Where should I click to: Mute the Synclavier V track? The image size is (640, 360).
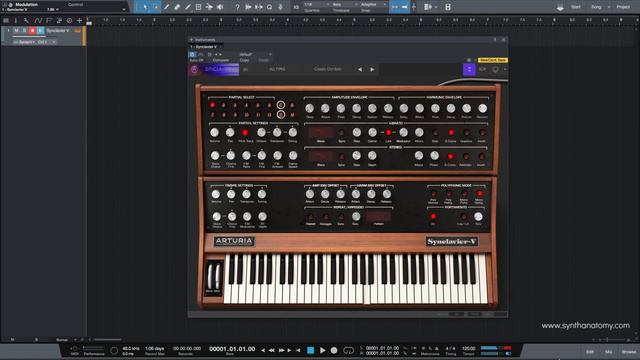click(x=16, y=31)
